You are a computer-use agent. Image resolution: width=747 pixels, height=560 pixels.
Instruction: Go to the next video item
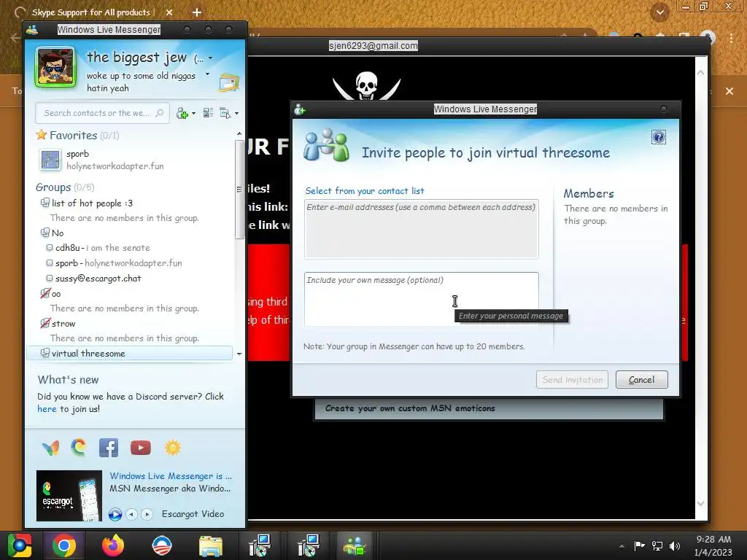click(x=147, y=514)
